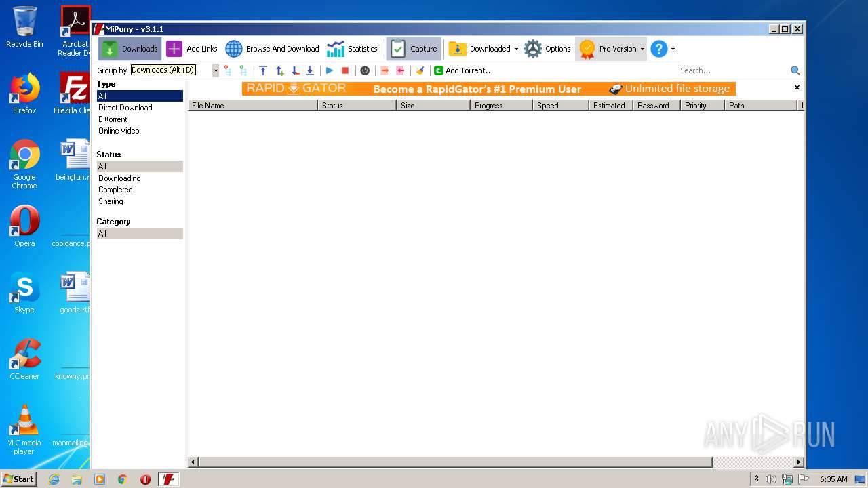Select All under Category

coord(140,234)
